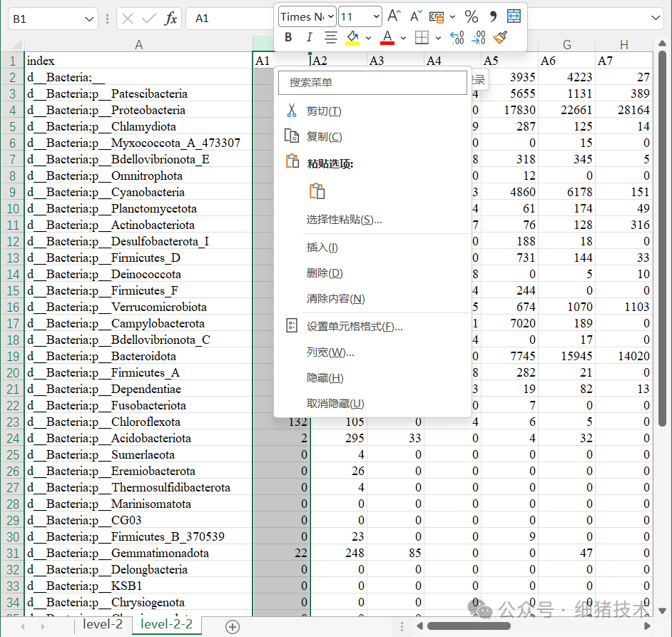Screen dimensions: 672x637
Task: Increase decimal places icon
Action: click(x=457, y=38)
